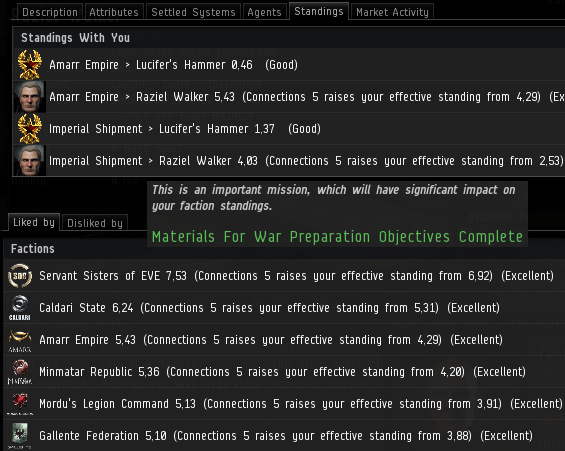Select row 'Amarr Empire > Raziel Walker 5,43'
Image resolution: width=565 pixels, height=451 pixels.
(x=289, y=97)
